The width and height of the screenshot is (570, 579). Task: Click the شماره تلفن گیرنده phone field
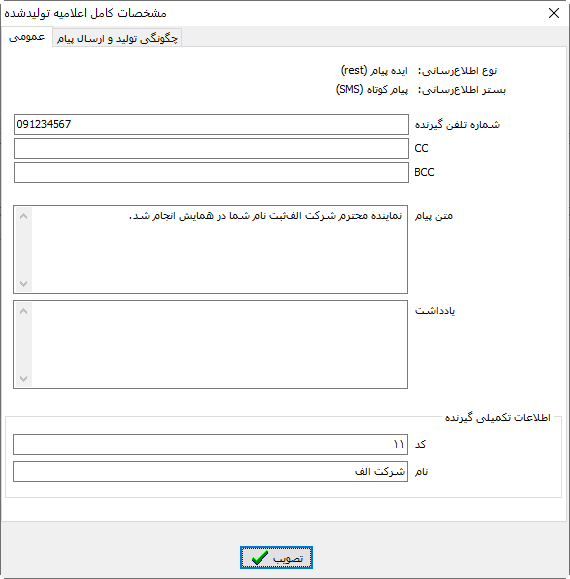pos(211,124)
